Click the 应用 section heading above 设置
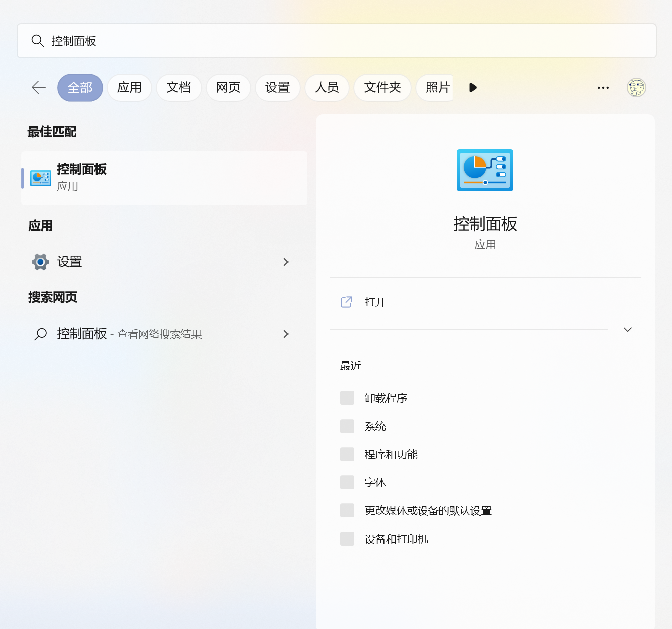672x629 pixels. [x=40, y=226]
